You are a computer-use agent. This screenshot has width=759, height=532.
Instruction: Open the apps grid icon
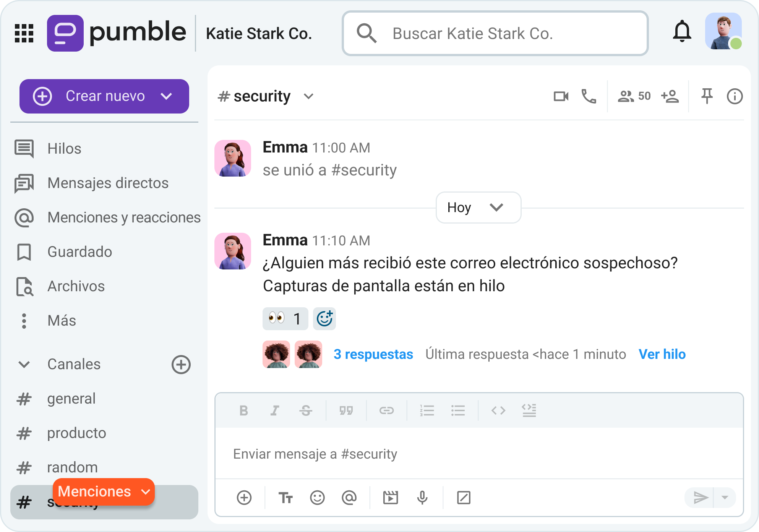24,33
